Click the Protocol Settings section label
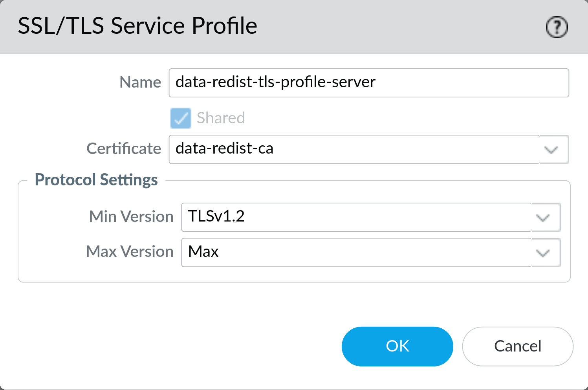The width and height of the screenshot is (588, 390). coord(96,179)
